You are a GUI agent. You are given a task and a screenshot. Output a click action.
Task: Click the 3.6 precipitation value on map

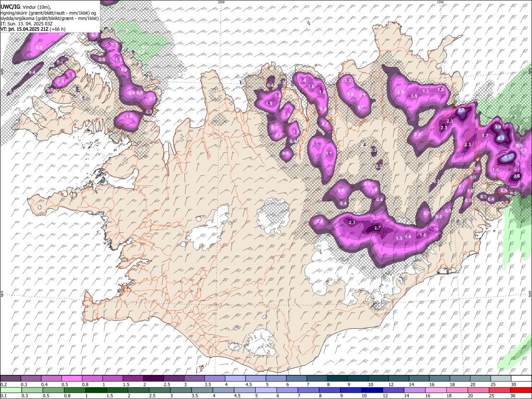pyautogui.click(x=517, y=176)
